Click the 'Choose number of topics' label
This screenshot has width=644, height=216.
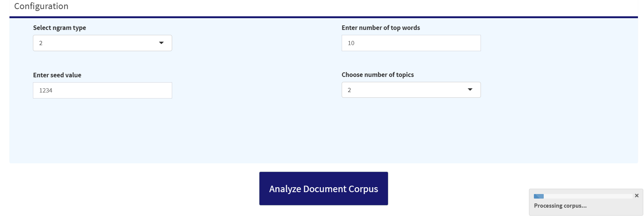coord(378,75)
